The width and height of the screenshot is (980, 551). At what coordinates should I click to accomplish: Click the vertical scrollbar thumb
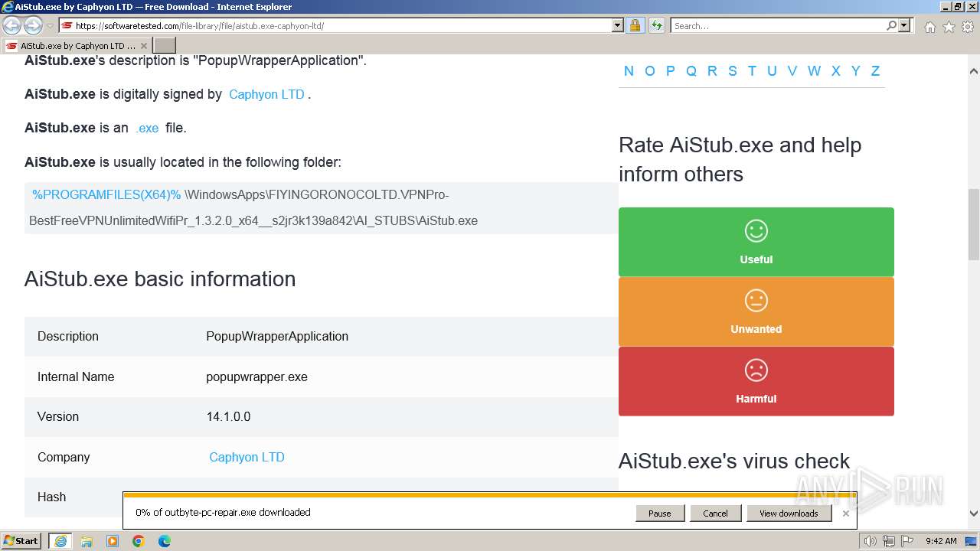coord(973,224)
